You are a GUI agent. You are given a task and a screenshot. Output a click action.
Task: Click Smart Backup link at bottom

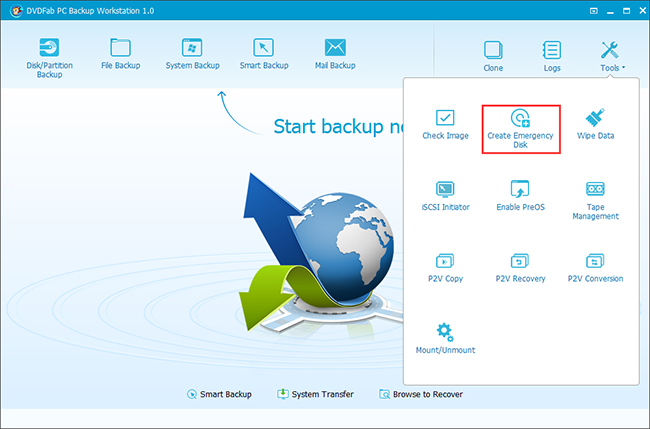(x=219, y=394)
